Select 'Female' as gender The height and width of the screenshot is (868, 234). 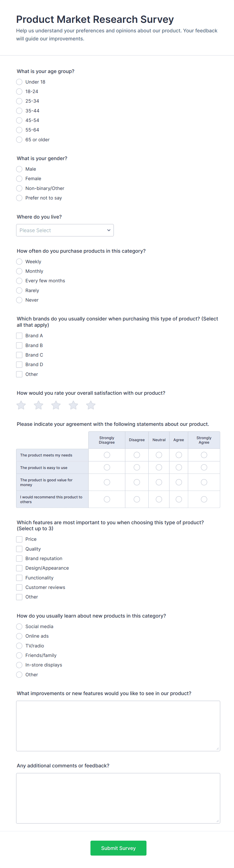(19, 179)
